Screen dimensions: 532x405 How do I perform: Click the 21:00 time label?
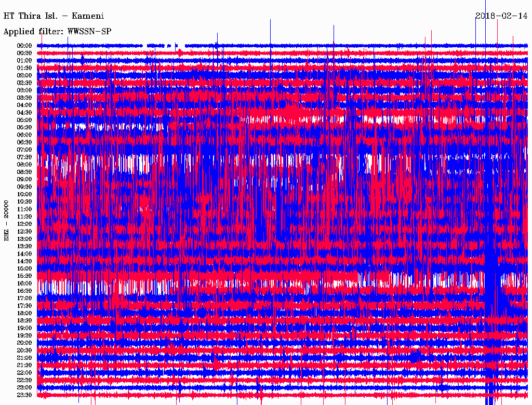pyautogui.click(x=24, y=358)
